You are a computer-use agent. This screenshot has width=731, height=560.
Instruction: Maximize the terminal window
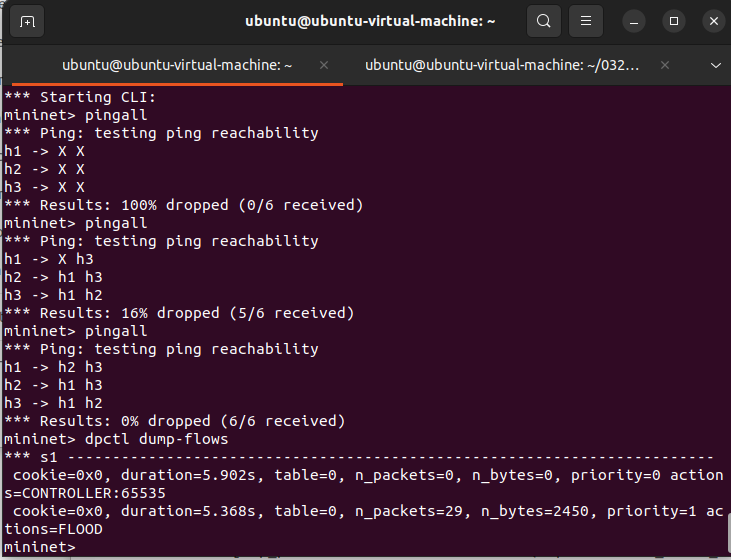pyautogui.click(x=673, y=21)
